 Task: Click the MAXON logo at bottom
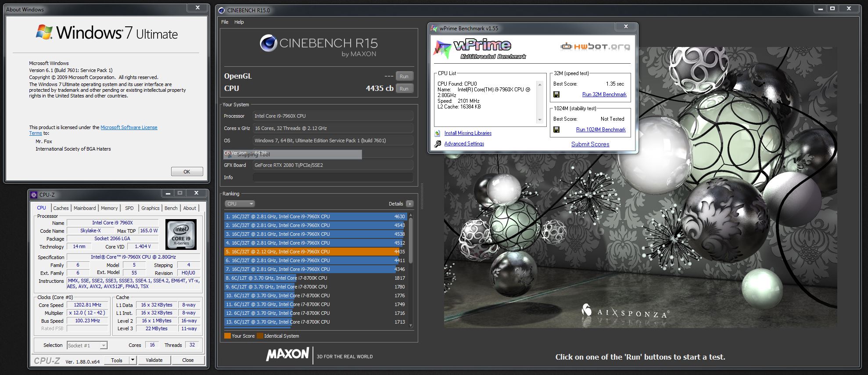point(287,354)
